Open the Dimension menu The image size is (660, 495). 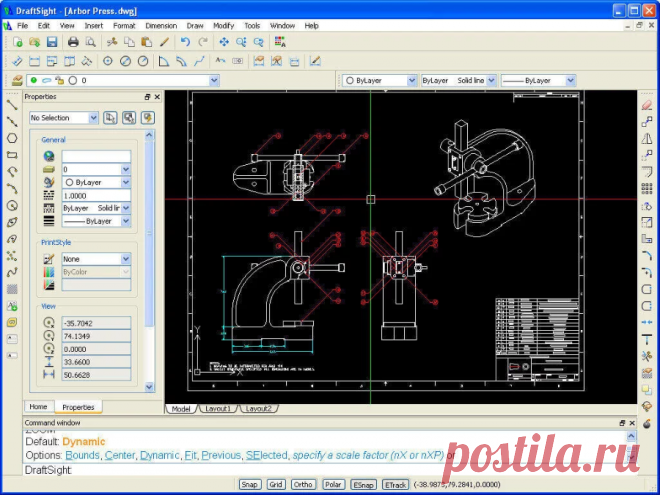[161, 26]
